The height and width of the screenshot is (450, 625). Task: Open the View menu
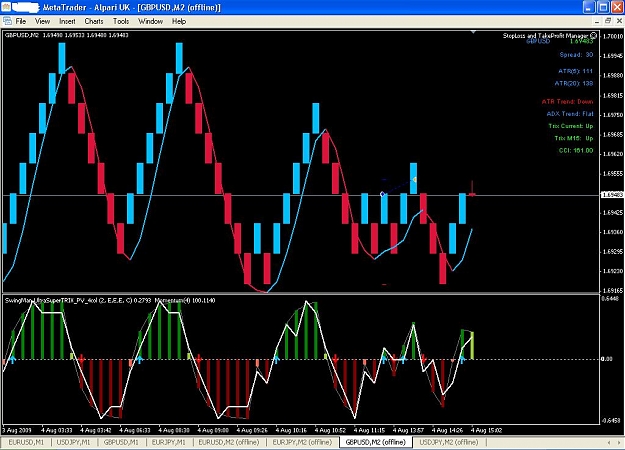pyautogui.click(x=42, y=22)
